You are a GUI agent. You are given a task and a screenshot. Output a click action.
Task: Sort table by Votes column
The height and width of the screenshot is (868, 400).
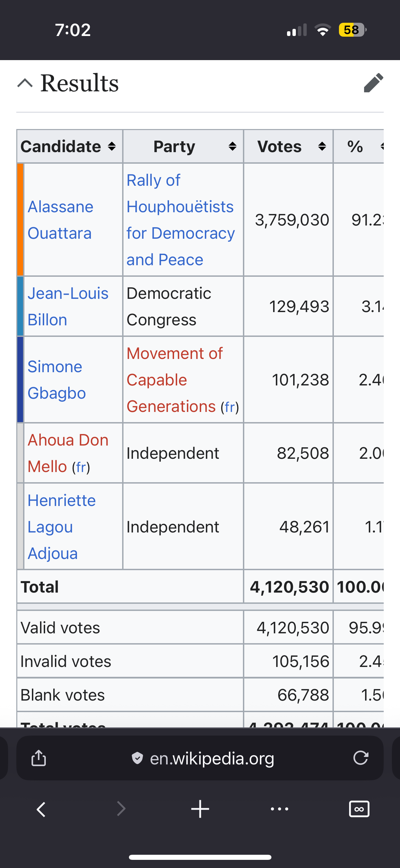tap(322, 147)
